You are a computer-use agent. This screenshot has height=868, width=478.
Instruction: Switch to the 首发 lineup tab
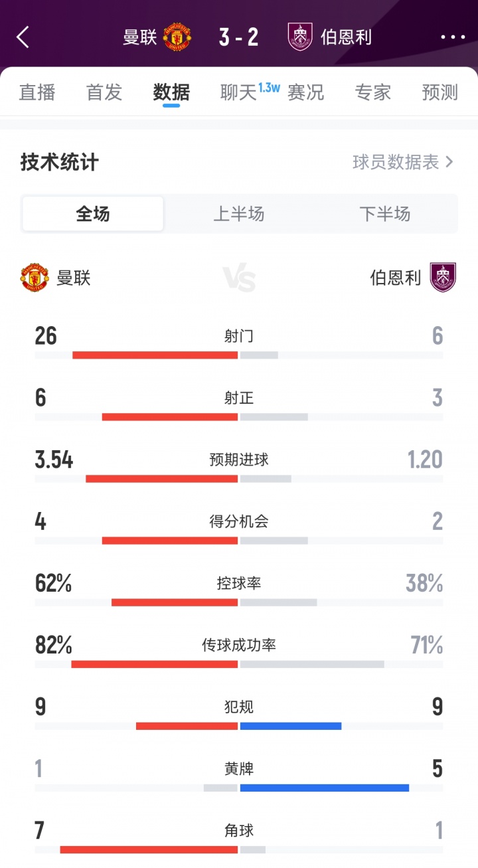pos(104,92)
